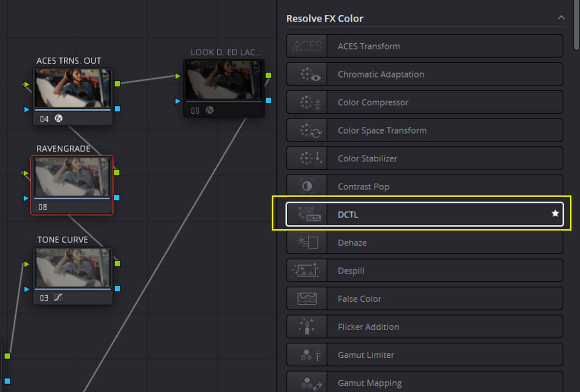Click the TONE CURVE node thumbnail
Viewport: 580px width, 392px height.
tap(73, 268)
